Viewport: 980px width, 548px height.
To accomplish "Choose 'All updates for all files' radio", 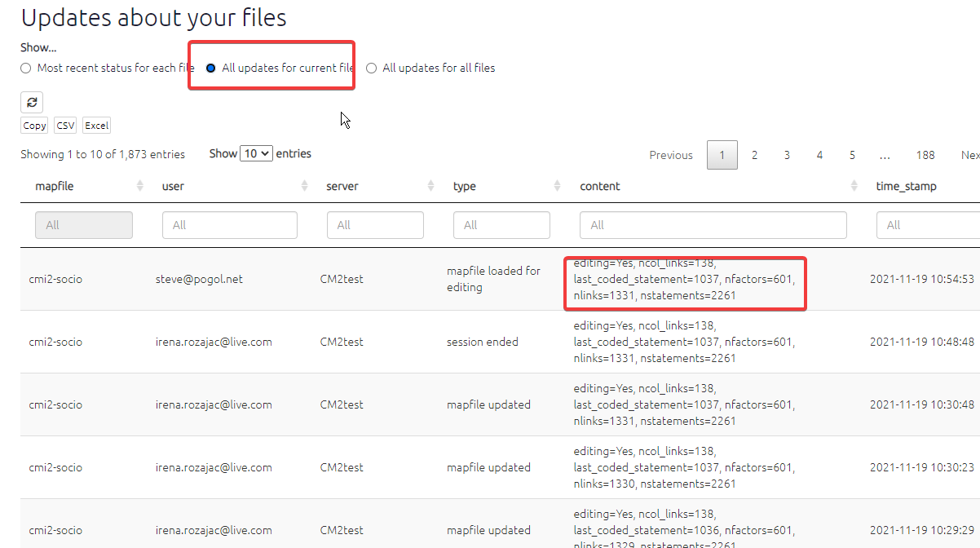I will (x=372, y=68).
